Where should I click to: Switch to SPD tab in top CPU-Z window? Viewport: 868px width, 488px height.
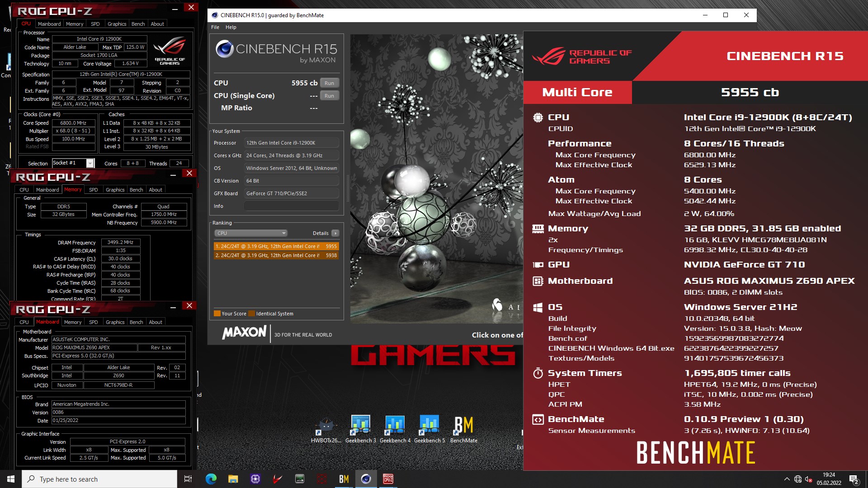click(x=95, y=24)
